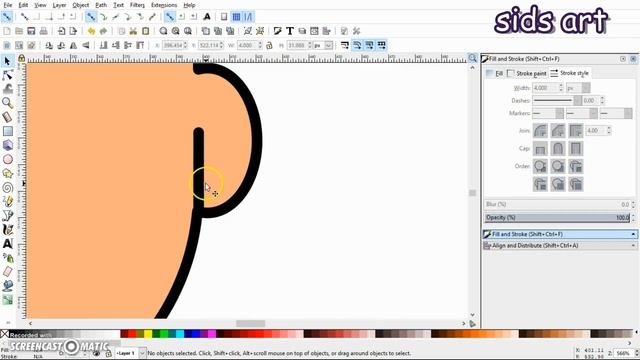The height and width of the screenshot is (360, 640).
Task: Toggle the width-height lock icon
Action: point(269,45)
